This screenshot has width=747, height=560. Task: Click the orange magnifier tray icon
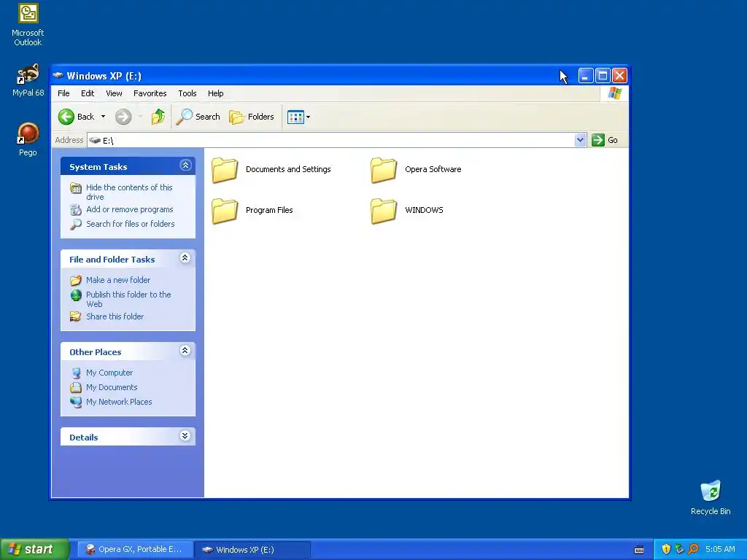tap(693, 549)
